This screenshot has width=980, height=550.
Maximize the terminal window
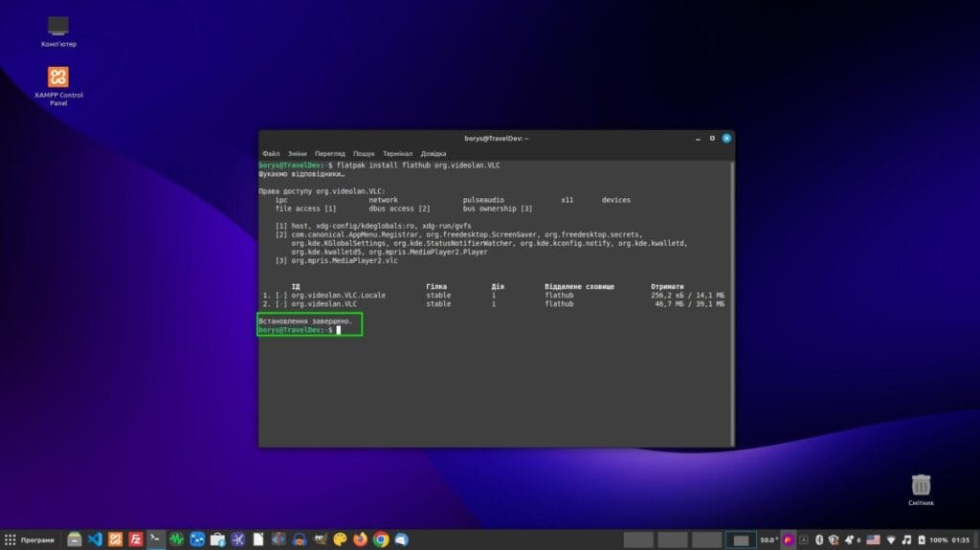coord(712,139)
